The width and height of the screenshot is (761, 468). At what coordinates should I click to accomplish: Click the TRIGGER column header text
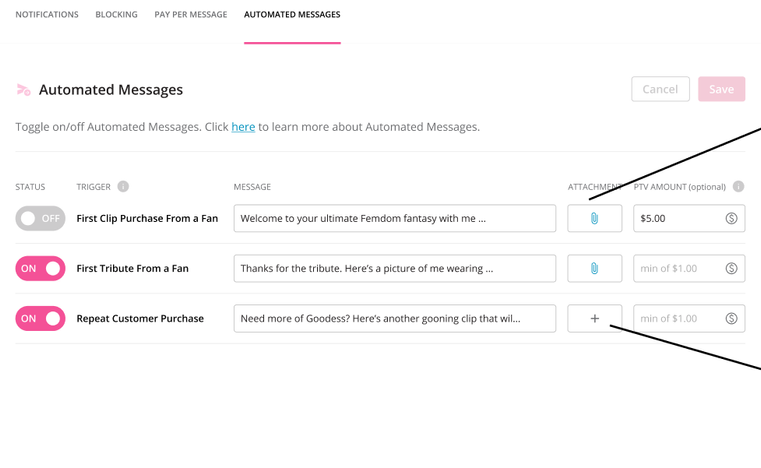[x=93, y=187]
